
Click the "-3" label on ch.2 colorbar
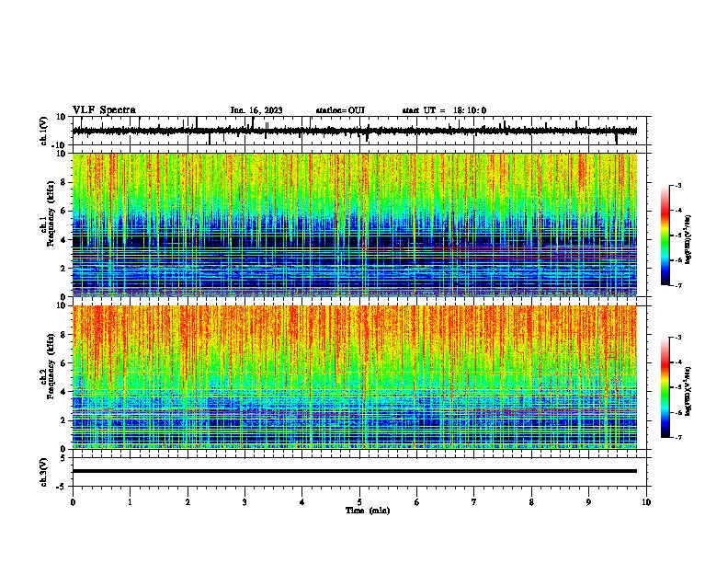(678, 338)
